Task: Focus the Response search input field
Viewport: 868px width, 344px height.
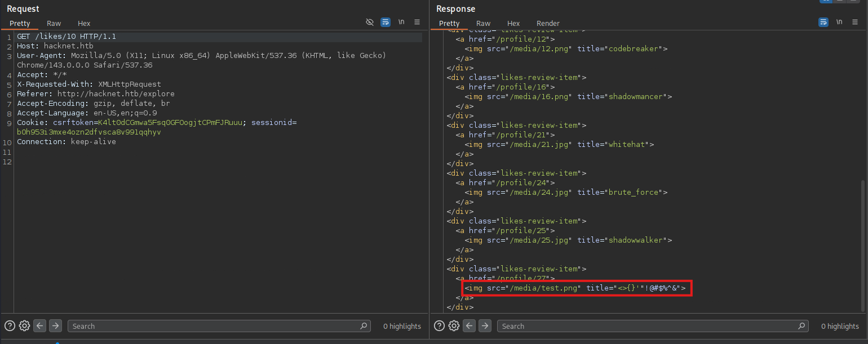Action: (653, 326)
